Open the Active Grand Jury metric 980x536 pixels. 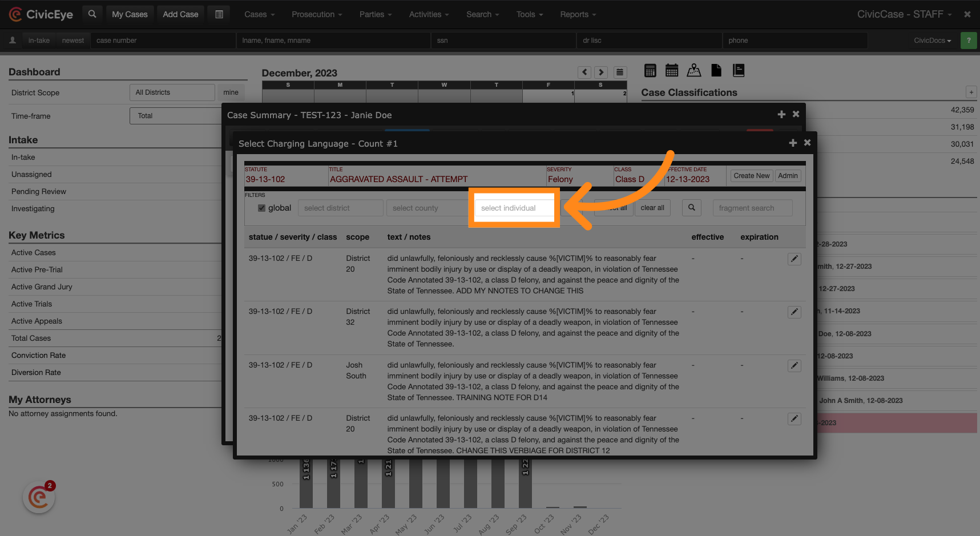tap(42, 287)
